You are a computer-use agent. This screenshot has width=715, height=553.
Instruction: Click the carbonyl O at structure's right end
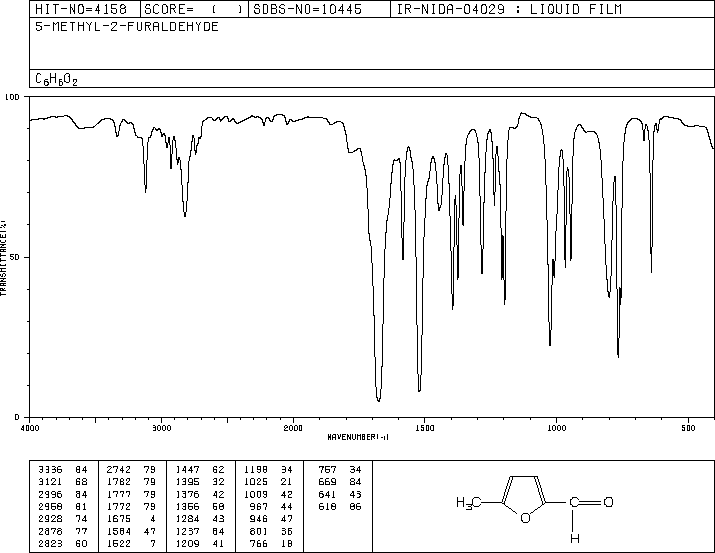click(x=608, y=502)
